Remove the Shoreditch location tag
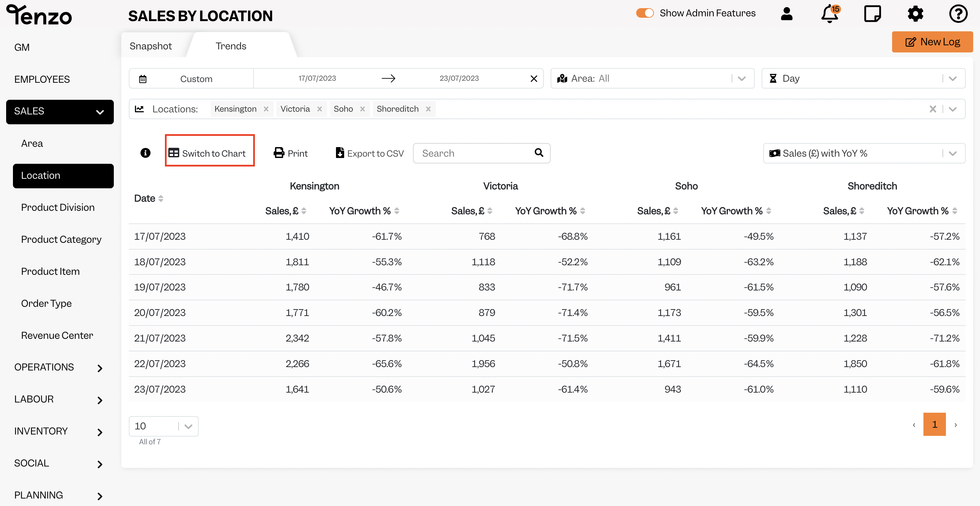The width and height of the screenshot is (980, 506). [428, 109]
